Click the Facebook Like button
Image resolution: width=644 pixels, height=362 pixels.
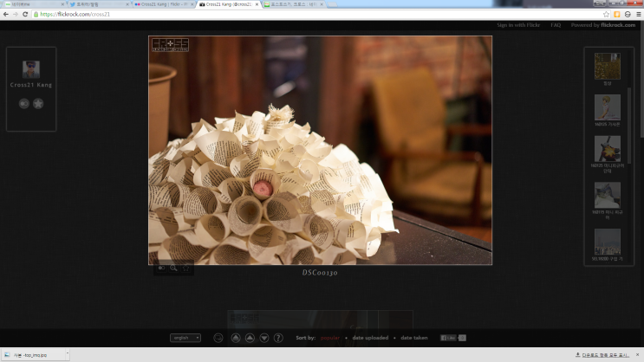coord(448,338)
